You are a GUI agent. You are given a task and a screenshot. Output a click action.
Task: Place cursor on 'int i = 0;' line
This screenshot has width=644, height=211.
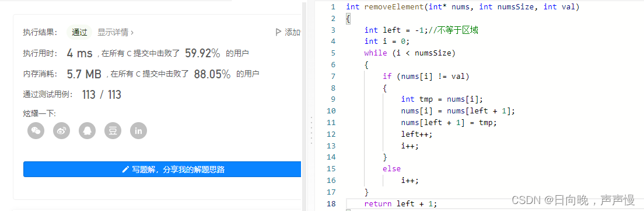click(x=387, y=41)
